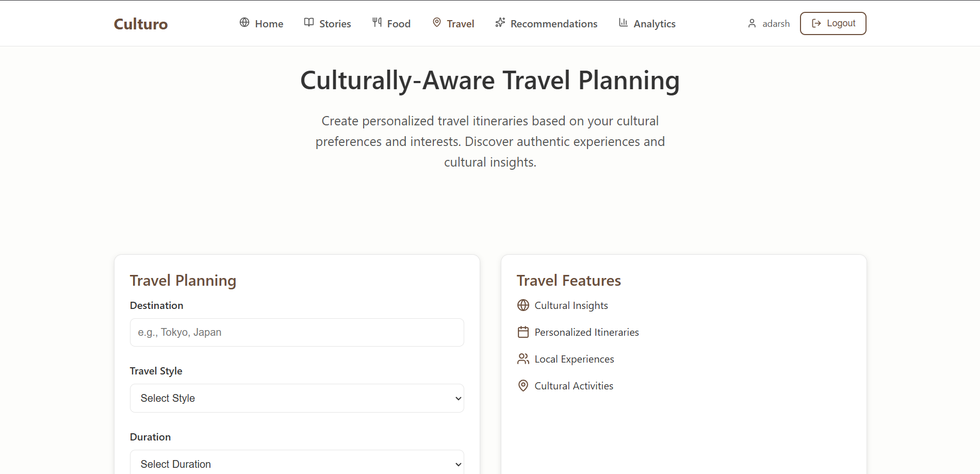
Task: Click the Culturo logo link
Action: coord(141,24)
